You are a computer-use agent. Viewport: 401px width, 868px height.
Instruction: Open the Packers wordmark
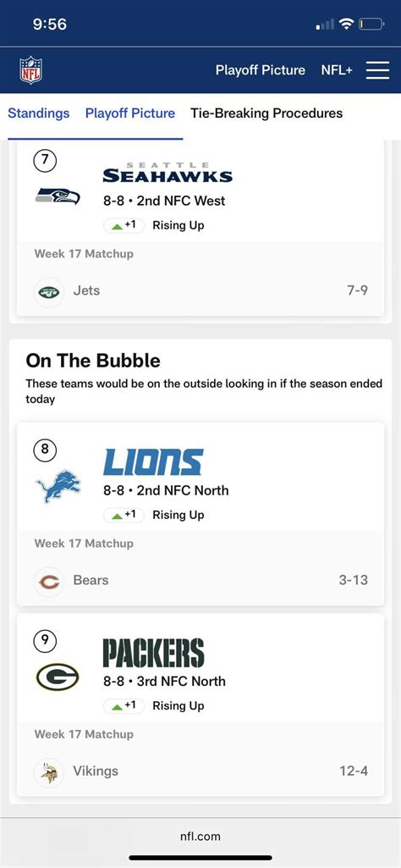pos(153,653)
